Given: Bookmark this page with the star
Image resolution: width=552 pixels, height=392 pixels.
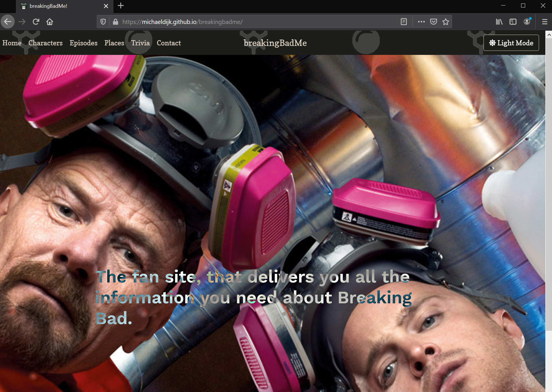Looking at the screenshot, I should (446, 22).
